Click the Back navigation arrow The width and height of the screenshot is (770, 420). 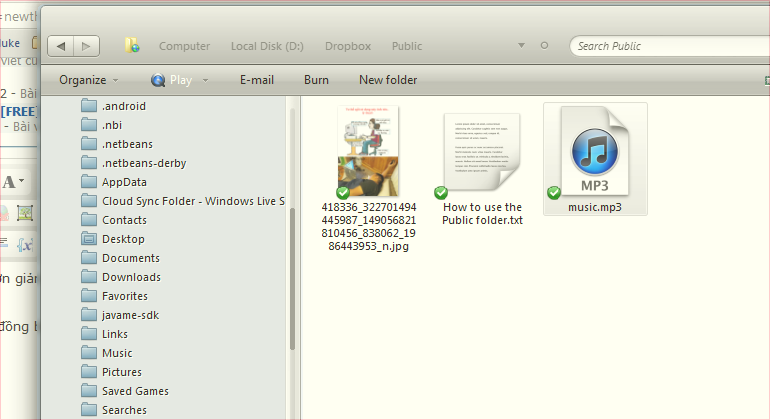[63, 46]
